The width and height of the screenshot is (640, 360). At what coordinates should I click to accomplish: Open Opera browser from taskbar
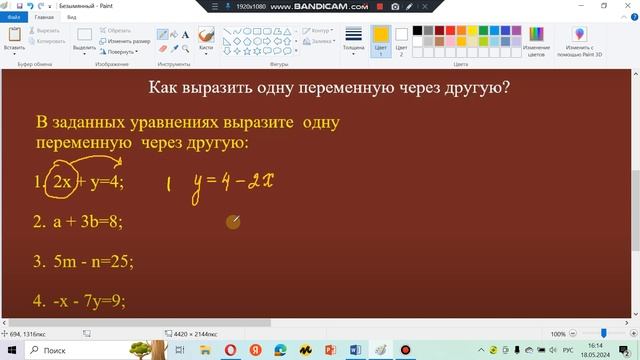231,350
